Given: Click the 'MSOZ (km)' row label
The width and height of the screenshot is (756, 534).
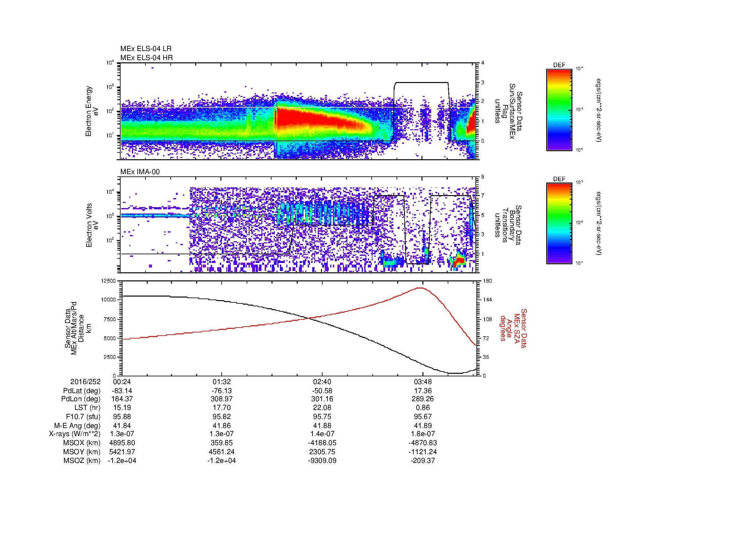Looking at the screenshot, I should [82, 461].
